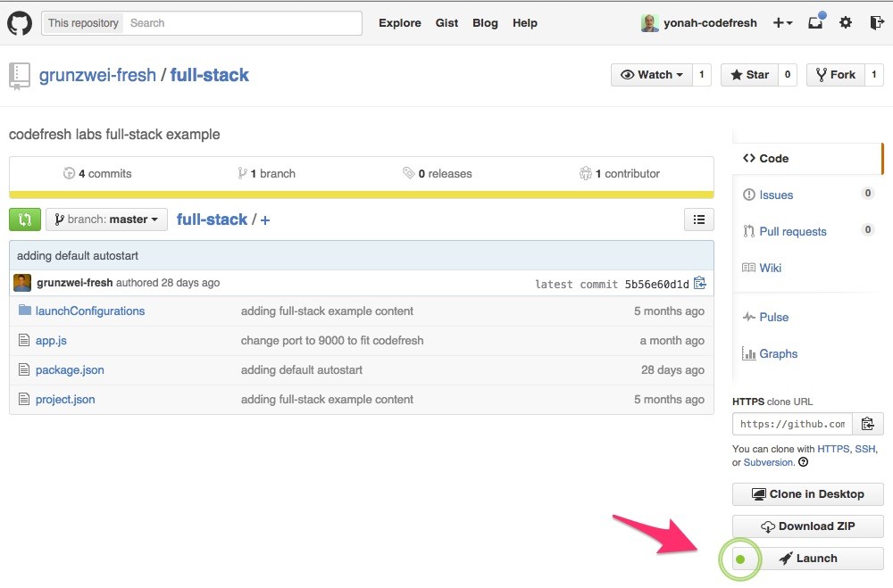Create a new file with the + icon
Screen dimensions: 893x588
pyautogui.click(x=263, y=219)
